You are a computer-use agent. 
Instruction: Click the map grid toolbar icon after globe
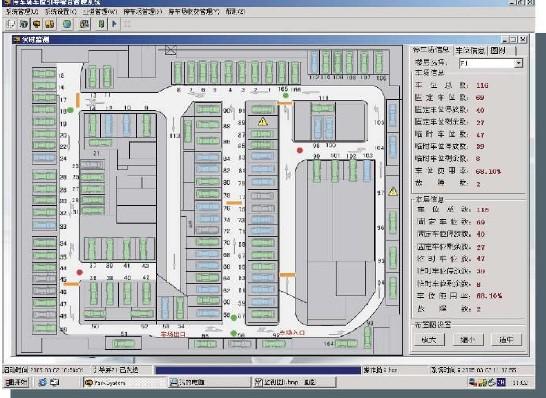(x=84, y=24)
